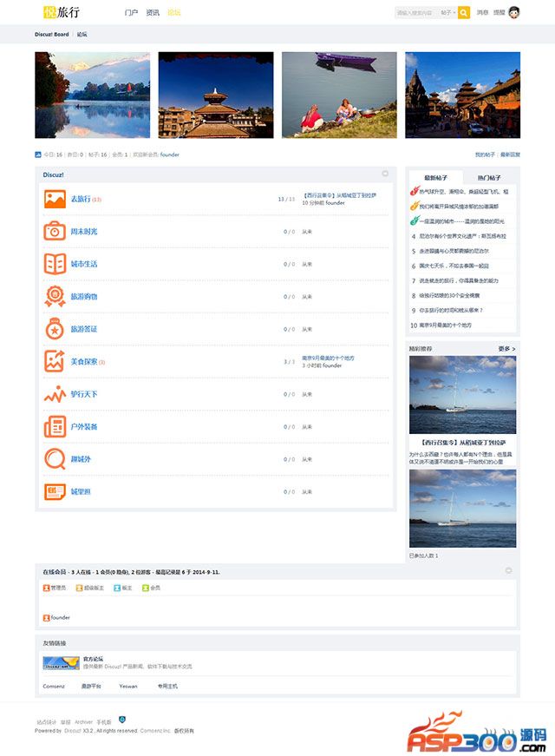Screen dimensions: 555x756
Task: Click the 美食探索 image share icon
Action: tap(55, 361)
